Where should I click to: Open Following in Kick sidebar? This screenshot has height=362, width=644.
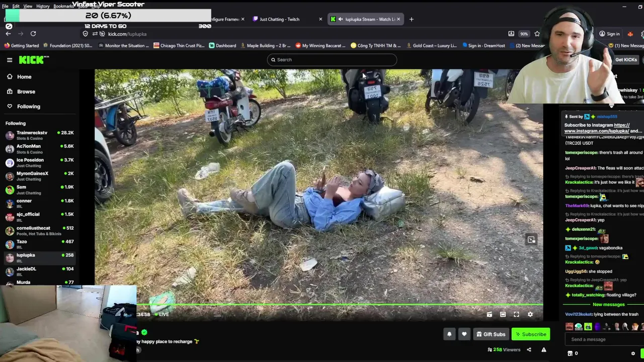29,106
